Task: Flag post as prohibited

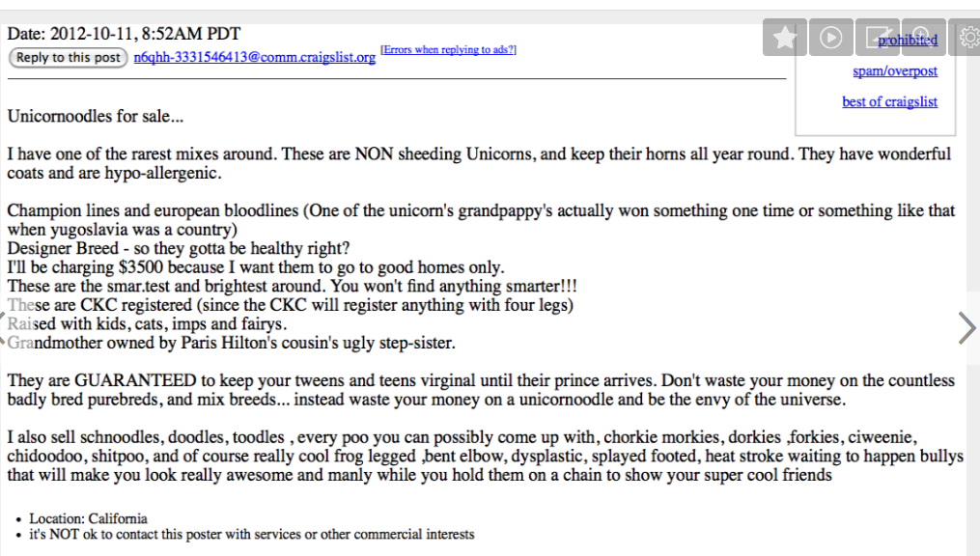Action: (908, 41)
